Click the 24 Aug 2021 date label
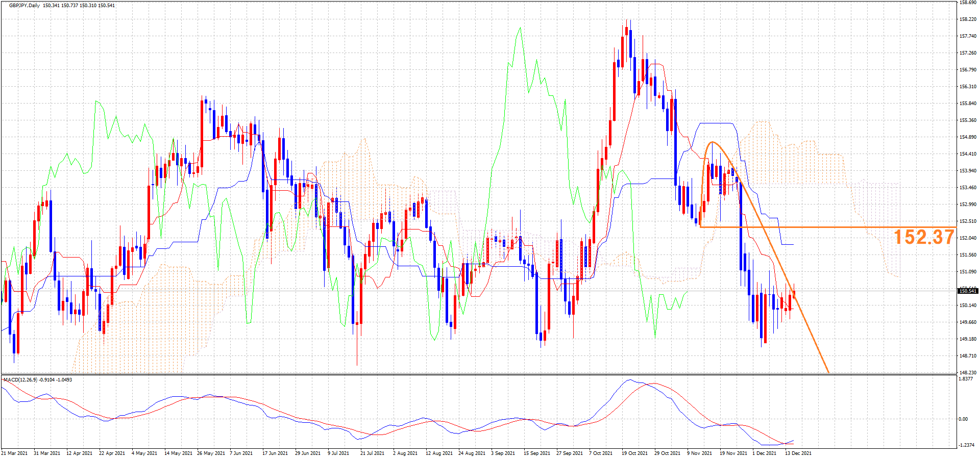Screen dimensions: 980x459 (472, 453)
